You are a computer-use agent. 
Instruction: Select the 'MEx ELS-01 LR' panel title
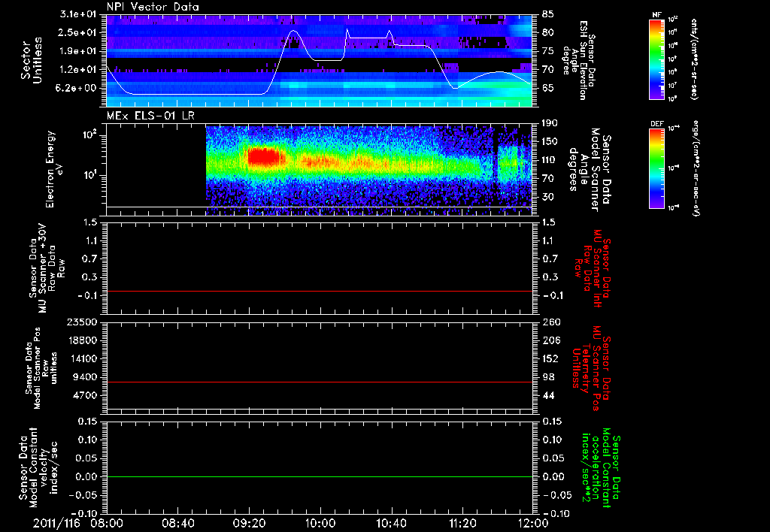150,116
